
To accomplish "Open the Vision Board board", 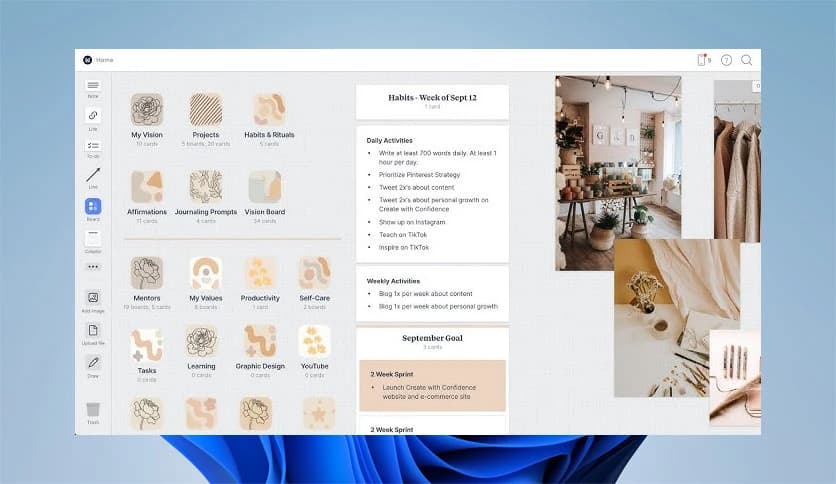I will tap(265, 187).
